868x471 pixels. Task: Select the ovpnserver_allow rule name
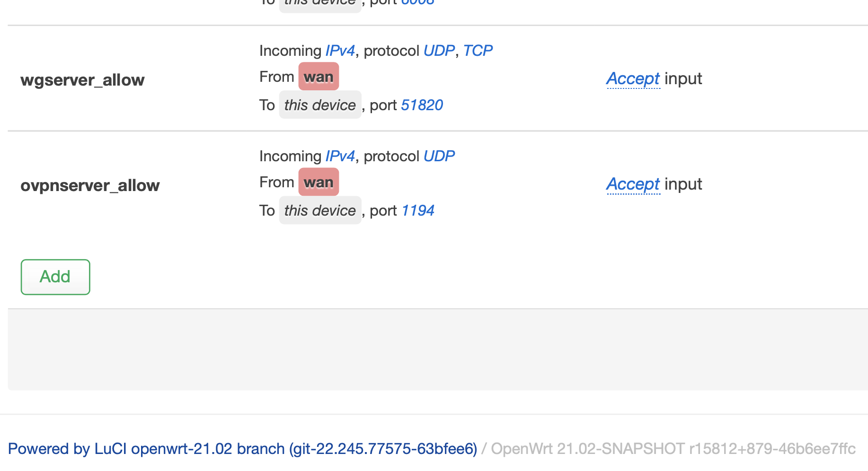[x=90, y=185]
